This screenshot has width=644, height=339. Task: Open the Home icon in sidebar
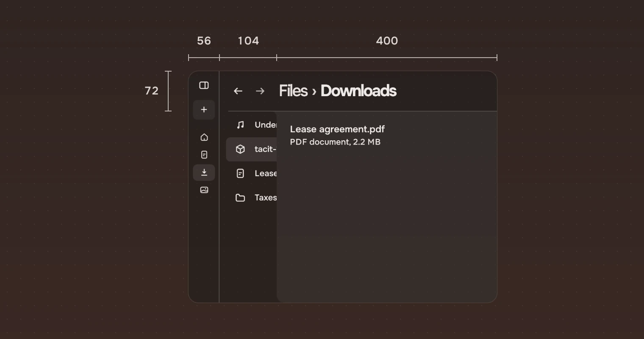[204, 137]
